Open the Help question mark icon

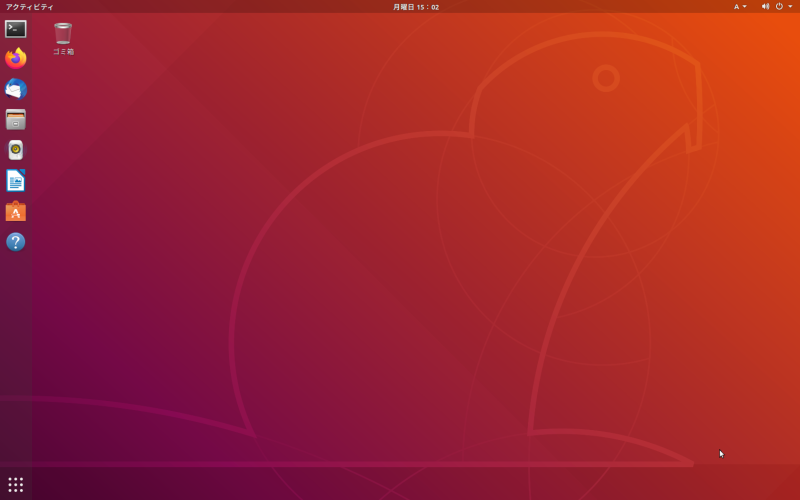tap(15, 242)
